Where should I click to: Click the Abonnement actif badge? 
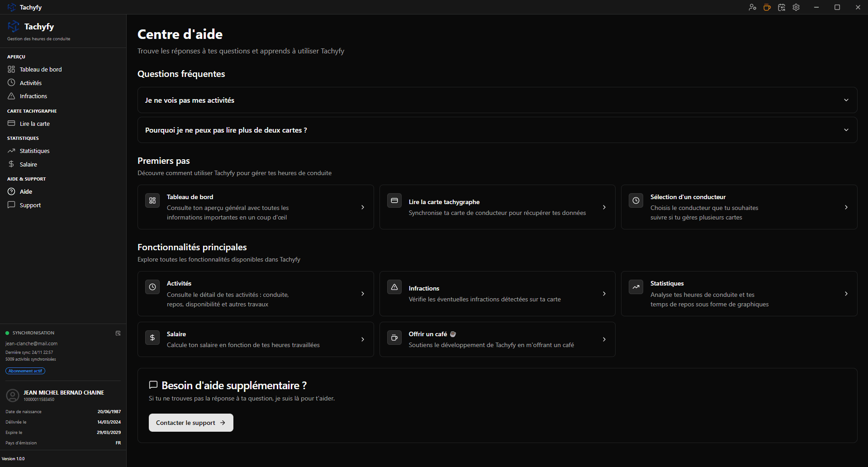[x=25, y=371]
